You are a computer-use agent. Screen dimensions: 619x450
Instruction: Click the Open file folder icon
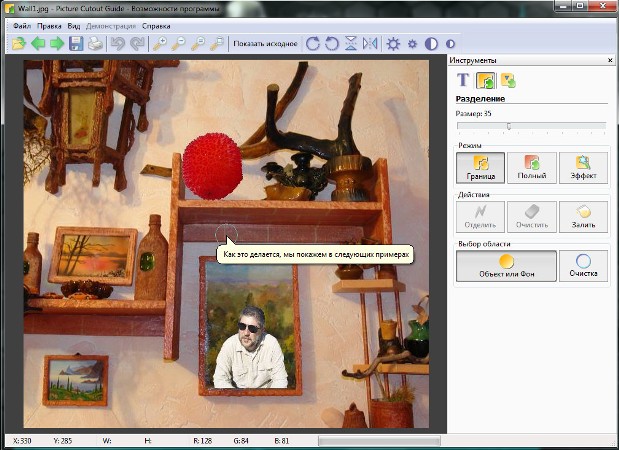[18, 44]
